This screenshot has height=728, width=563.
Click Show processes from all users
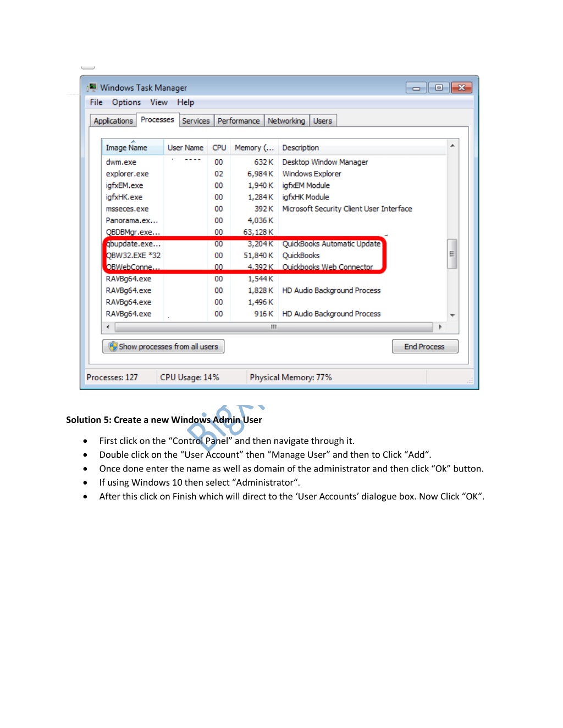(x=163, y=347)
